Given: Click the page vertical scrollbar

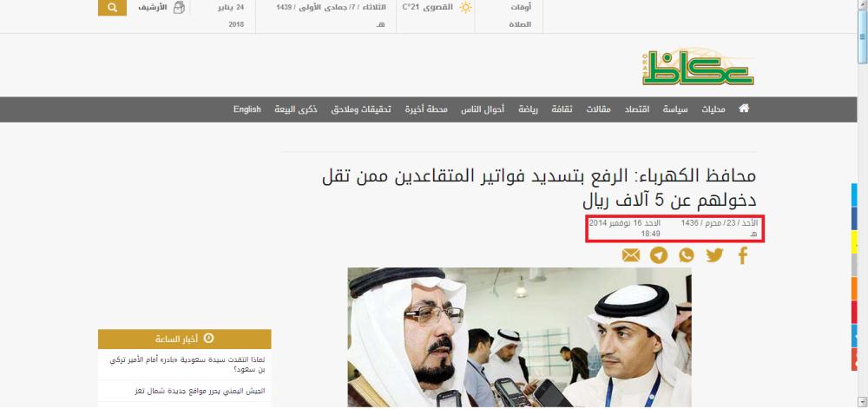Looking at the screenshot, I should [x=863, y=204].
